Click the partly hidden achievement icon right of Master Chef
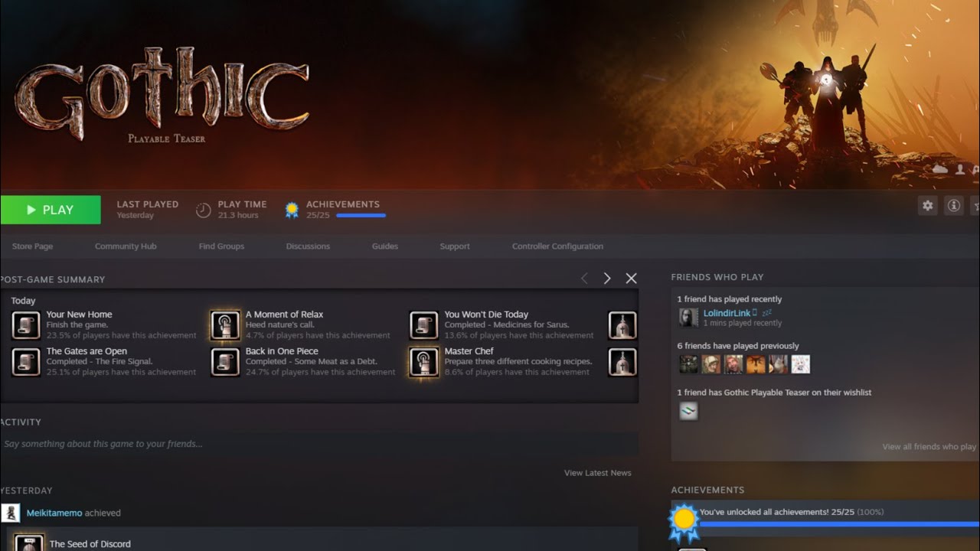The height and width of the screenshot is (551, 980). [622, 362]
